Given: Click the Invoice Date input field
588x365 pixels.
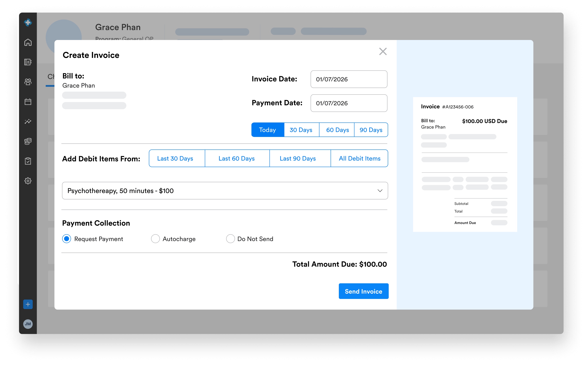Looking at the screenshot, I should pyautogui.click(x=349, y=79).
